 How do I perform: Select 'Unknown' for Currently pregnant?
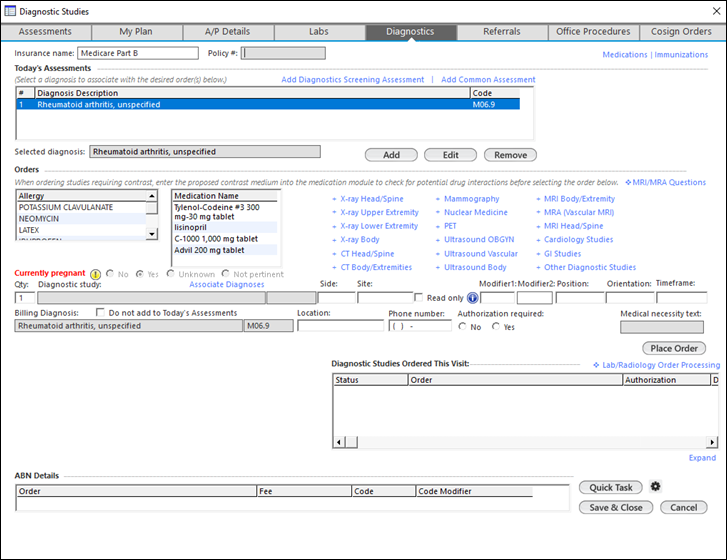click(171, 274)
